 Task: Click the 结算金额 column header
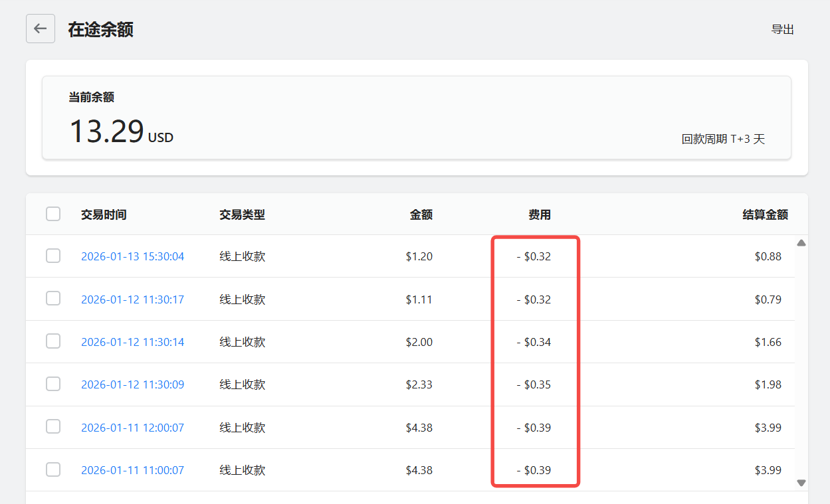point(765,214)
